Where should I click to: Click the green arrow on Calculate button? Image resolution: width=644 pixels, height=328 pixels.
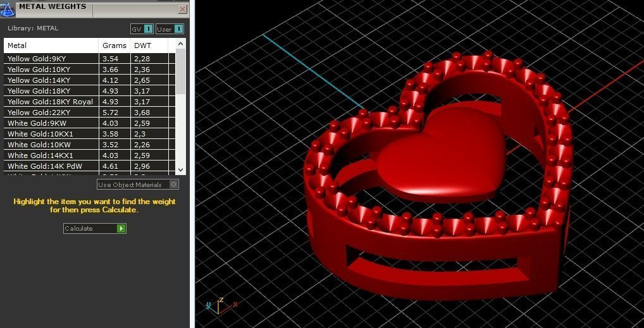tap(121, 229)
